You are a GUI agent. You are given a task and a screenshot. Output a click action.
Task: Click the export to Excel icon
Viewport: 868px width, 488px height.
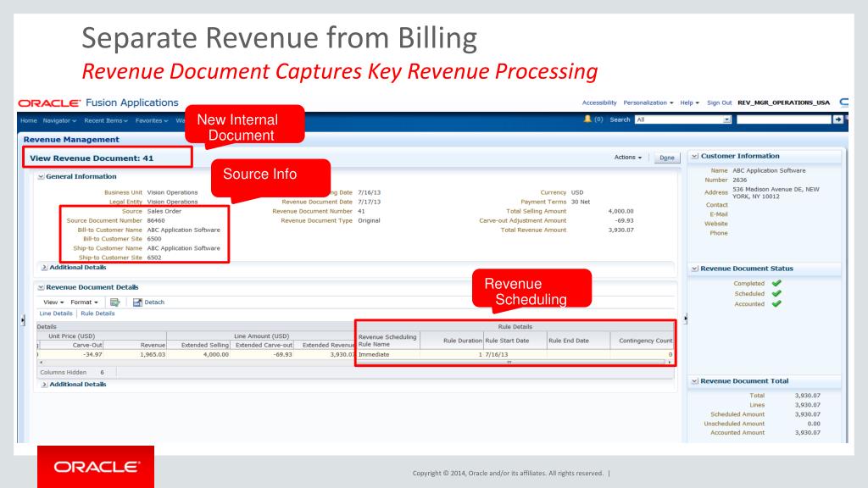(x=114, y=302)
